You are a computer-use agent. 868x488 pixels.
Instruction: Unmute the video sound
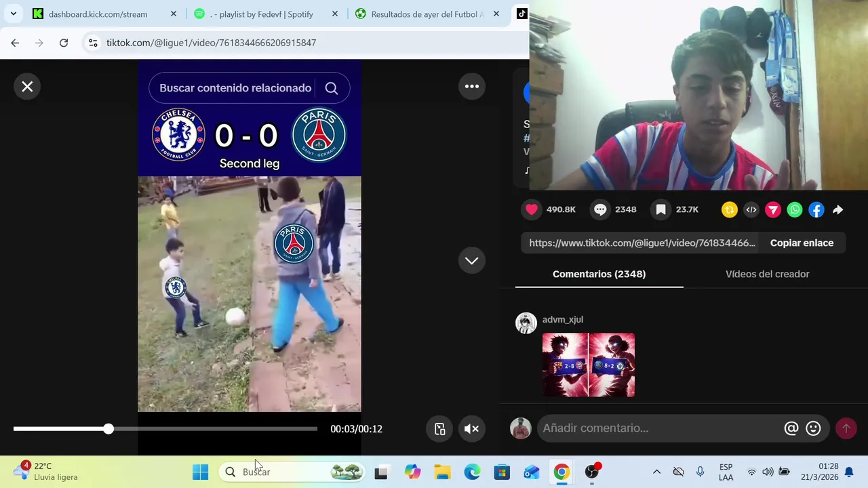[472, 429]
